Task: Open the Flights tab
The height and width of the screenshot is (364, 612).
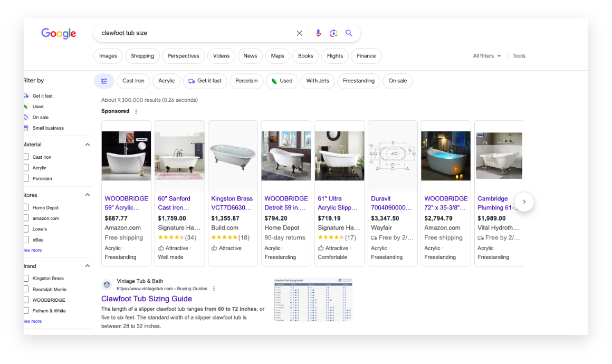Action: (335, 56)
